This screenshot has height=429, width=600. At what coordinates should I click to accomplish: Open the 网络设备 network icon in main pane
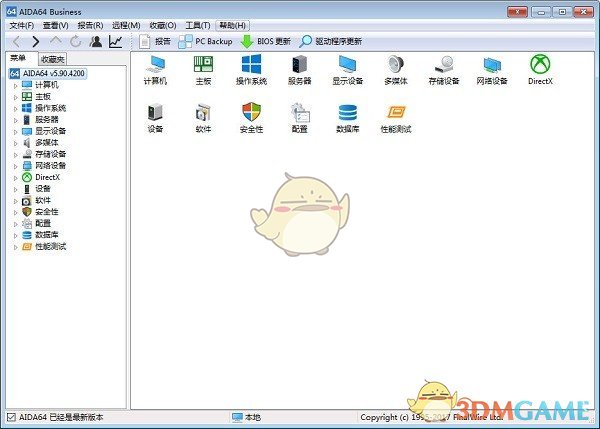click(x=492, y=70)
